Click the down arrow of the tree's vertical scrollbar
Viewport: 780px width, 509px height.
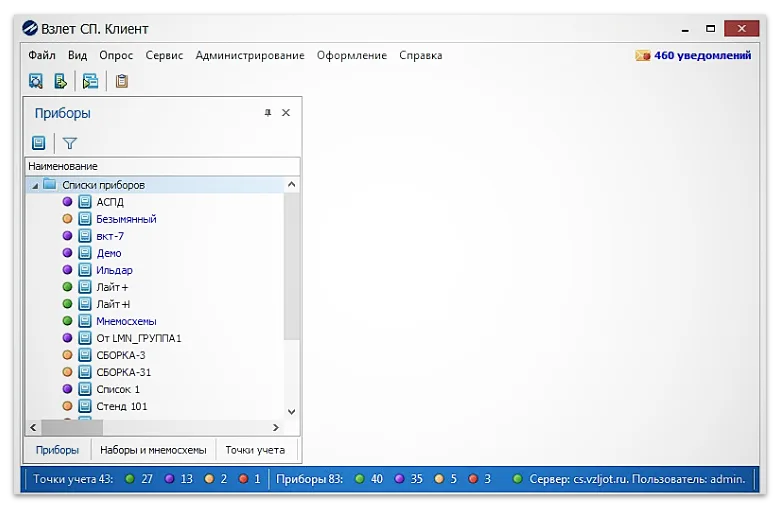pos(291,411)
